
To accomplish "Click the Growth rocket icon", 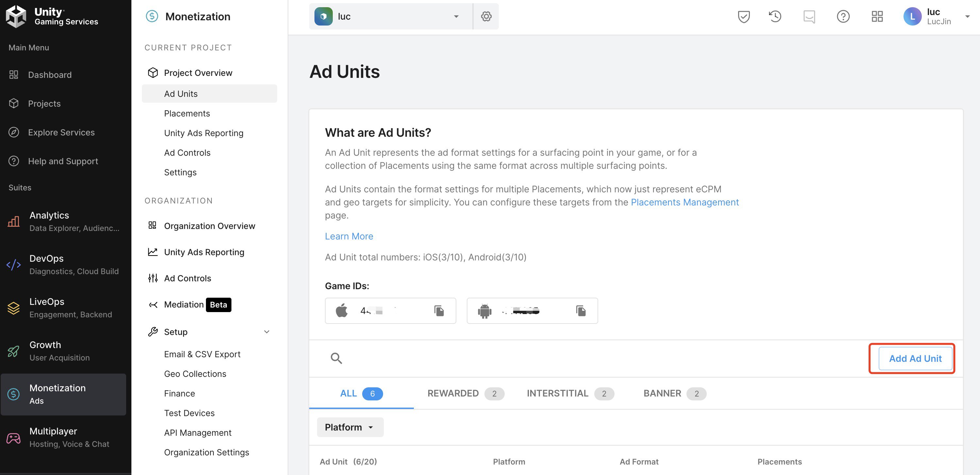I will (14, 351).
